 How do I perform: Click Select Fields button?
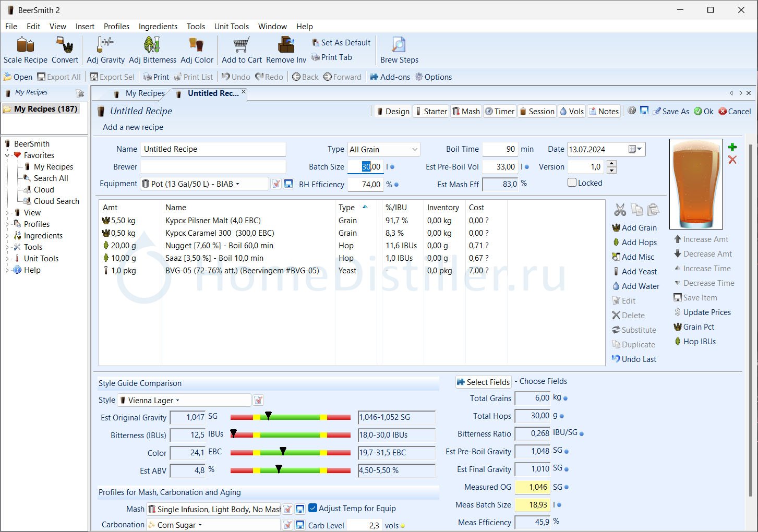click(483, 382)
